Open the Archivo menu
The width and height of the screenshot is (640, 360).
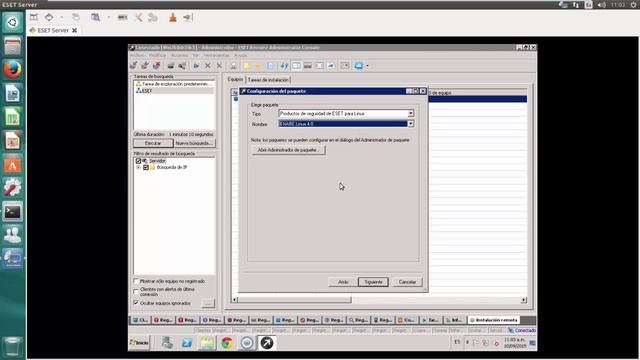137,55
